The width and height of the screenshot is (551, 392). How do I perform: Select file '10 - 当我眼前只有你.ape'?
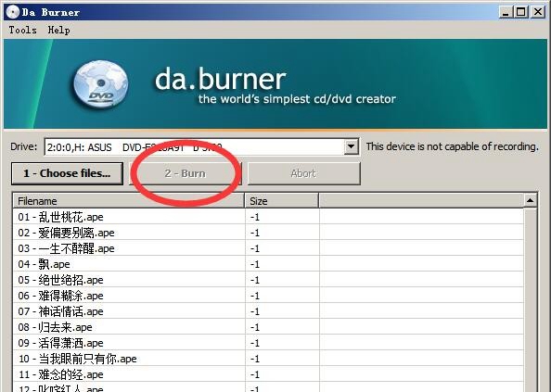pyautogui.click(x=77, y=359)
